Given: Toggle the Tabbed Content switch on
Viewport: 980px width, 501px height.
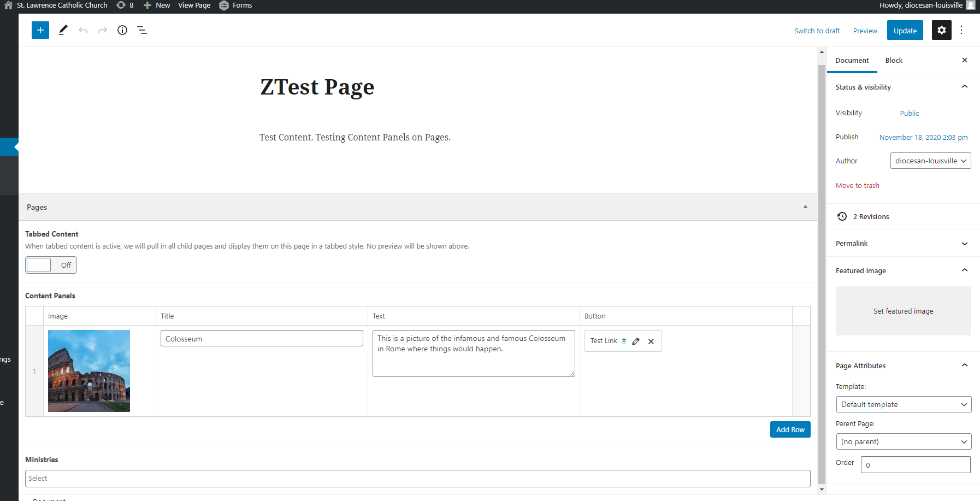Looking at the screenshot, I should pyautogui.click(x=51, y=265).
